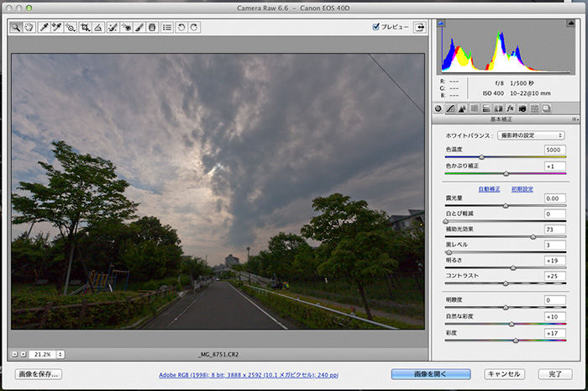Select the Targeted Adjustment tool
The height and width of the screenshot is (391, 588).
coord(70,27)
